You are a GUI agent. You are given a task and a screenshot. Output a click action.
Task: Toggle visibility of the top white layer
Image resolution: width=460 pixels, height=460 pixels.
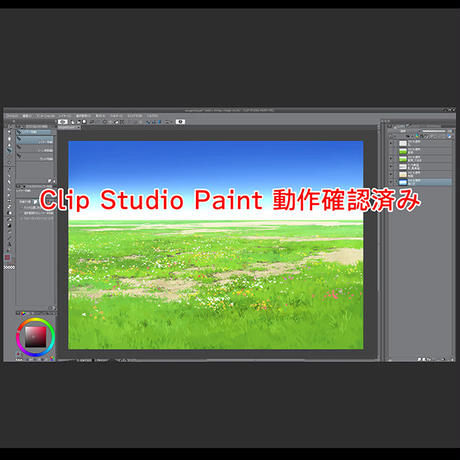(x=391, y=143)
